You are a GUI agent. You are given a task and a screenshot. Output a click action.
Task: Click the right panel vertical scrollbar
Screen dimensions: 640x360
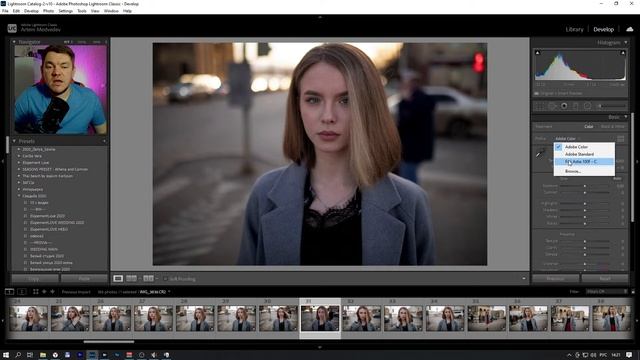pos(633,167)
